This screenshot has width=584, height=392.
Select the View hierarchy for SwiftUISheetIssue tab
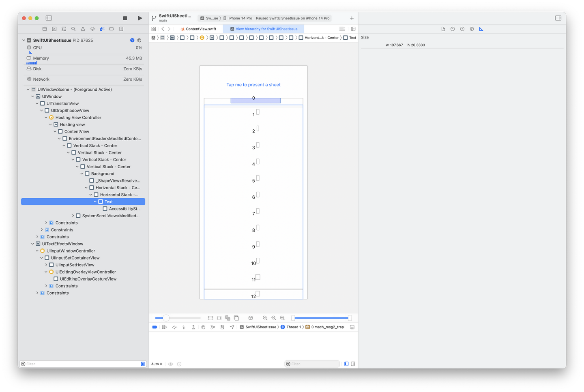pyautogui.click(x=263, y=29)
